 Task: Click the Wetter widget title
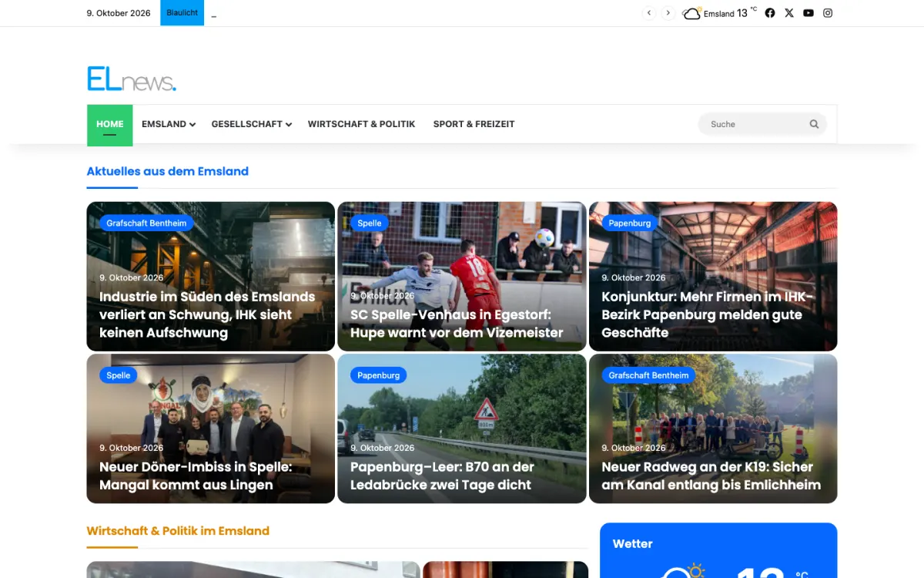[632, 544]
